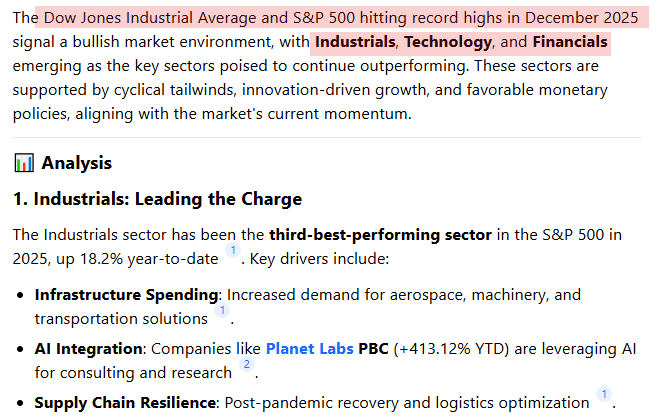Click the 'Supply Chain Resilience' bullet label

(x=126, y=403)
